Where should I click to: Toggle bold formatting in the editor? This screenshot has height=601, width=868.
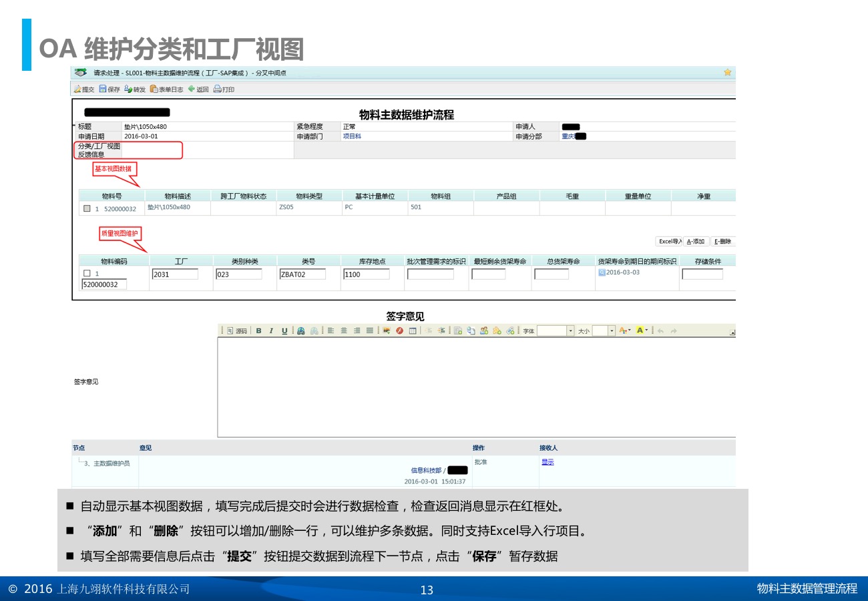pos(259,331)
